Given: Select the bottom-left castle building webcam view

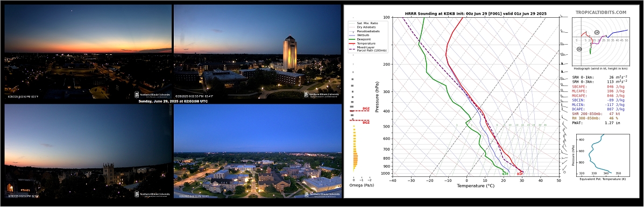Looking at the screenshot, I should [x=88, y=151].
